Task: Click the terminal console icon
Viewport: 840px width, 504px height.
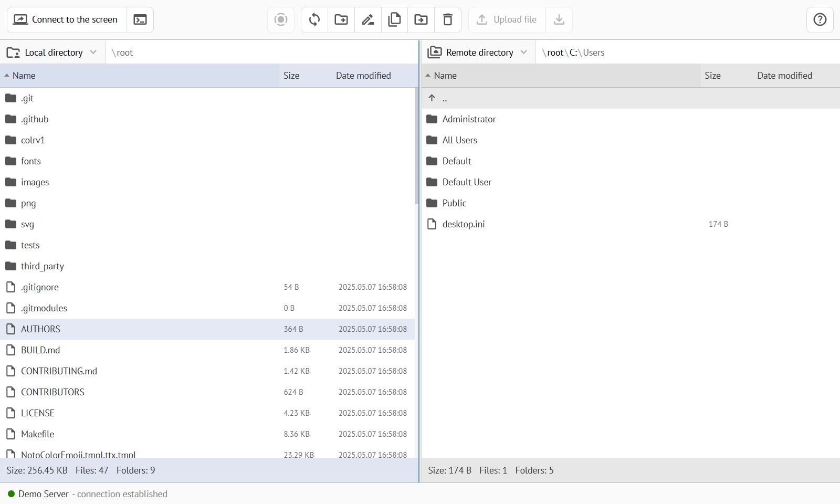Action: coord(140,20)
